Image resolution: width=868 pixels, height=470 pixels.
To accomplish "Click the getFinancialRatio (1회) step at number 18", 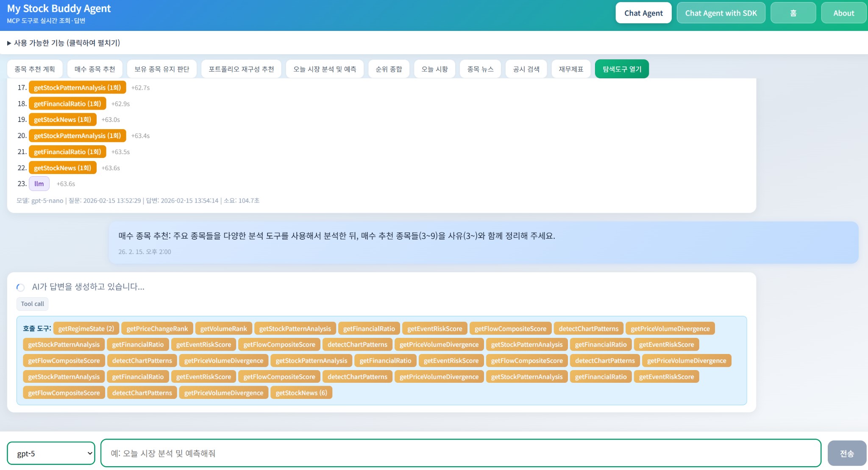I will 67,103.
